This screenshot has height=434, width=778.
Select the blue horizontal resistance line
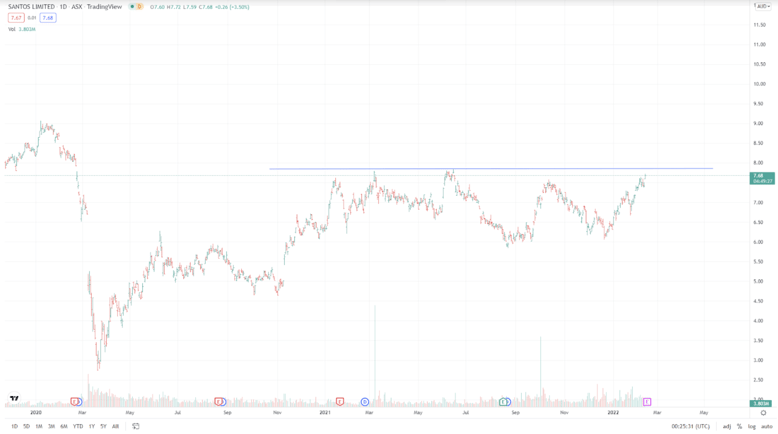click(x=491, y=169)
